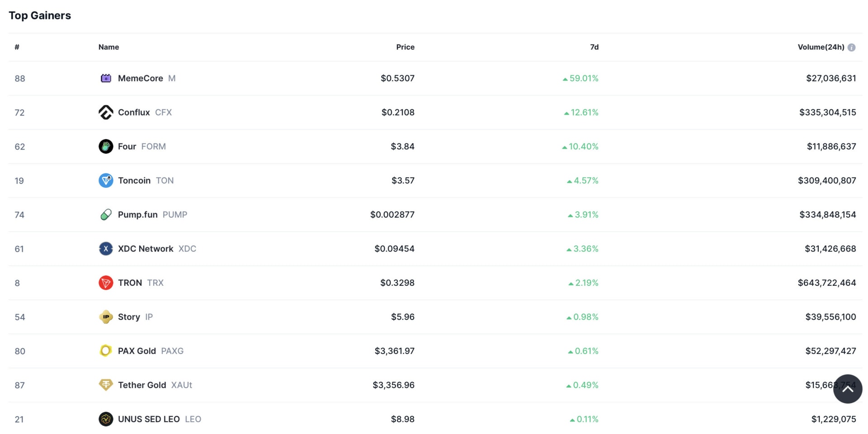The image size is (868, 434).
Task: Sort table by the Price column header
Action: [405, 47]
